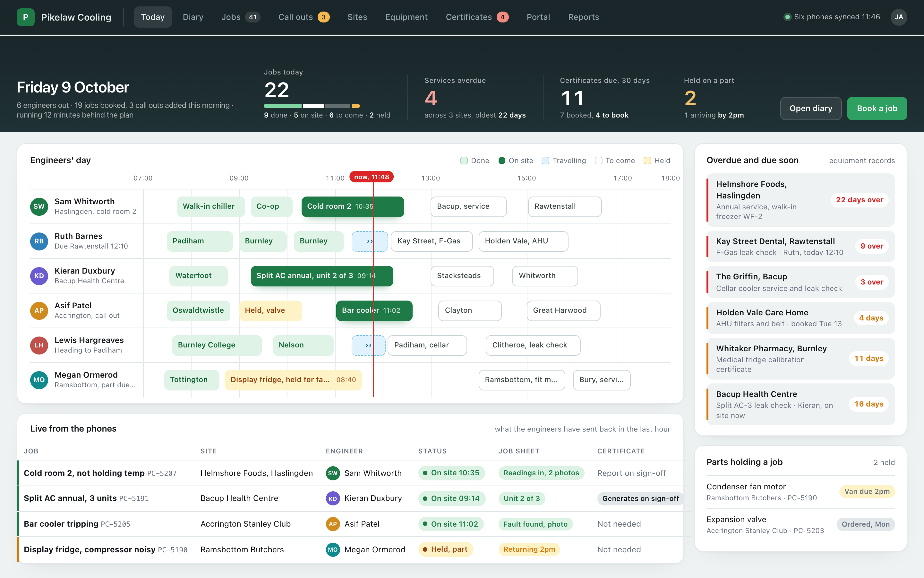
Task: Toggle the Travelling legend filter
Action: [564, 161]
